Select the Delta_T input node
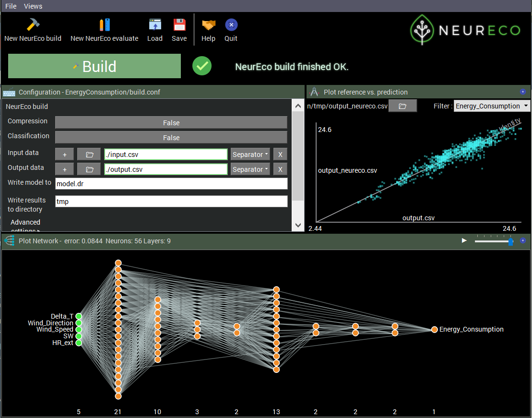This screenshot has width=532, height=418. 79,316
